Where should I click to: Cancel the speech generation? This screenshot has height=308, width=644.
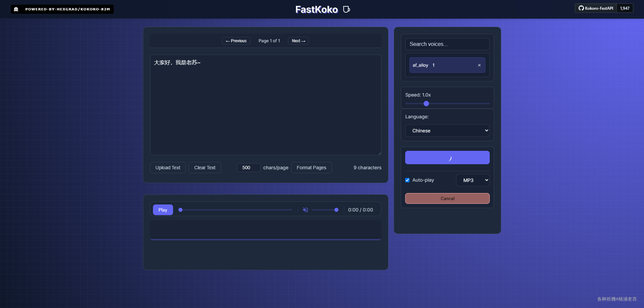447,198
